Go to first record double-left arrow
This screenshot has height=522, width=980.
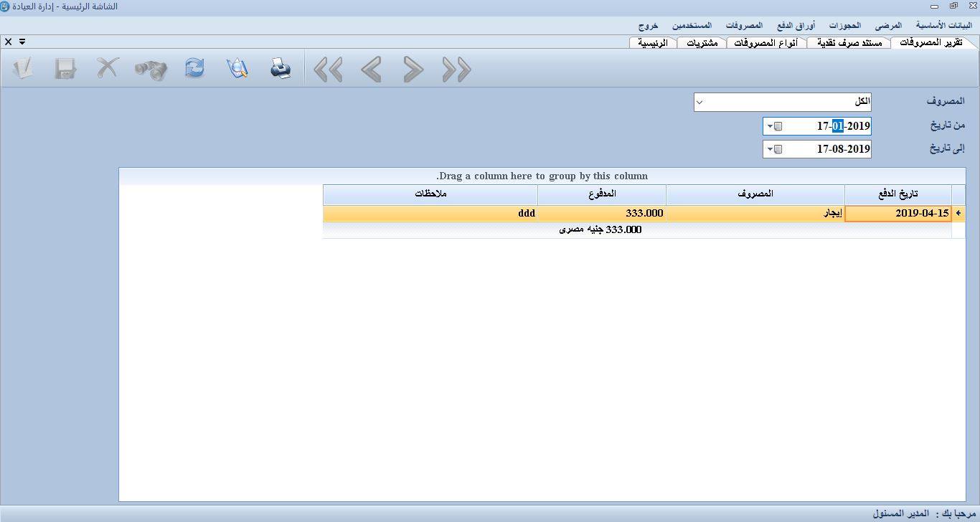click(328, 70)
